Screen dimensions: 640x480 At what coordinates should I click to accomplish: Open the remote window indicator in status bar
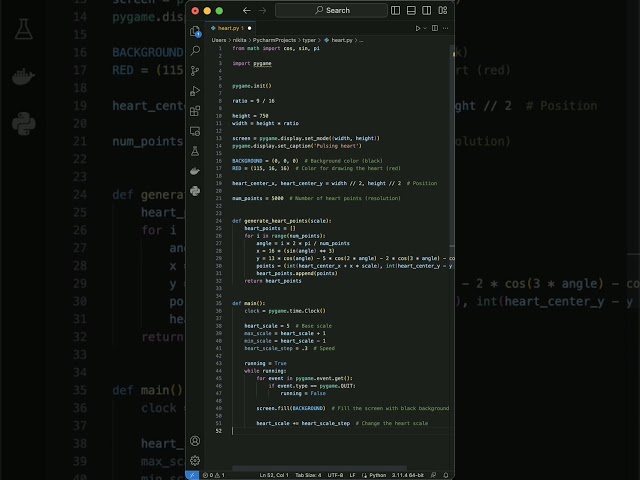point(192,475)
